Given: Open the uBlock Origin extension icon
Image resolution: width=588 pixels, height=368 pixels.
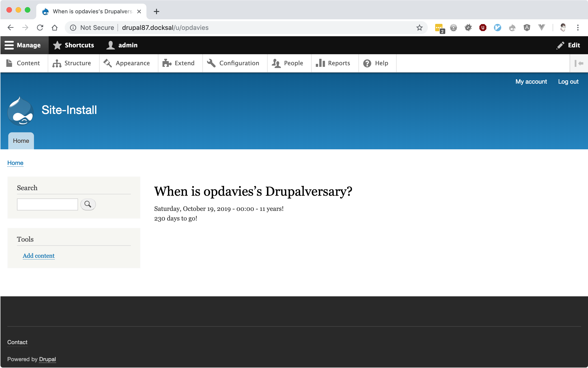Looking at the screenshot, I should pos(483,28).
